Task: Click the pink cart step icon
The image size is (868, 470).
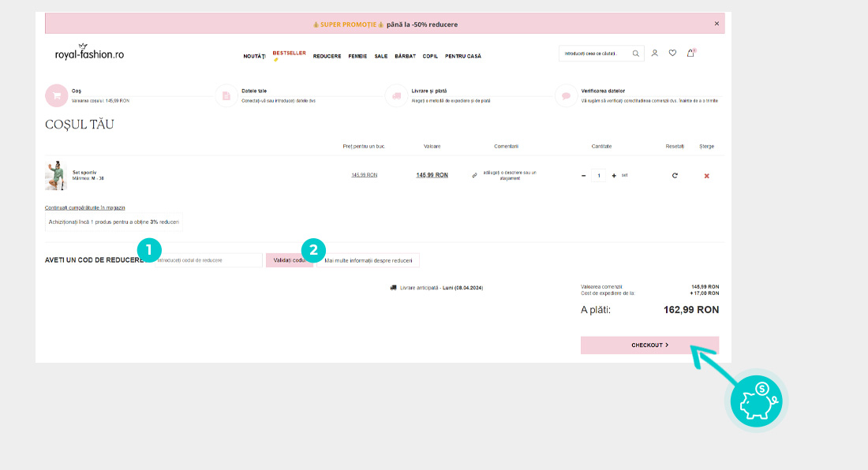Action: click(x=56, y=95)
